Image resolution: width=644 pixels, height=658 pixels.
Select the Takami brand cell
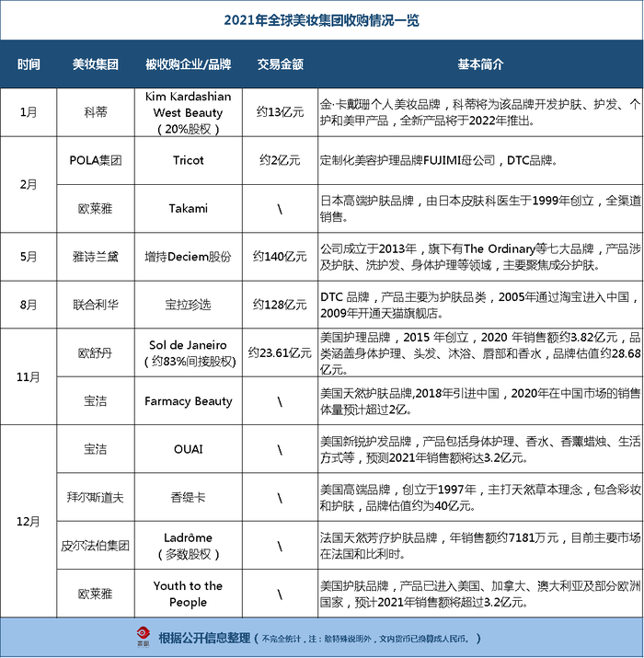tap(188, 209)
